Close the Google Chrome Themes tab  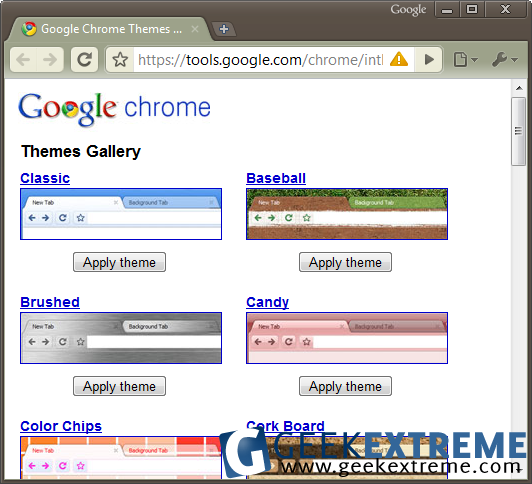[195, 29]
